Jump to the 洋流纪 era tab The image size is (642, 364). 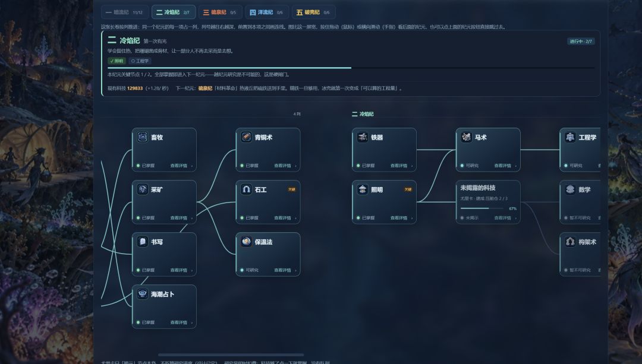(266, 12)
